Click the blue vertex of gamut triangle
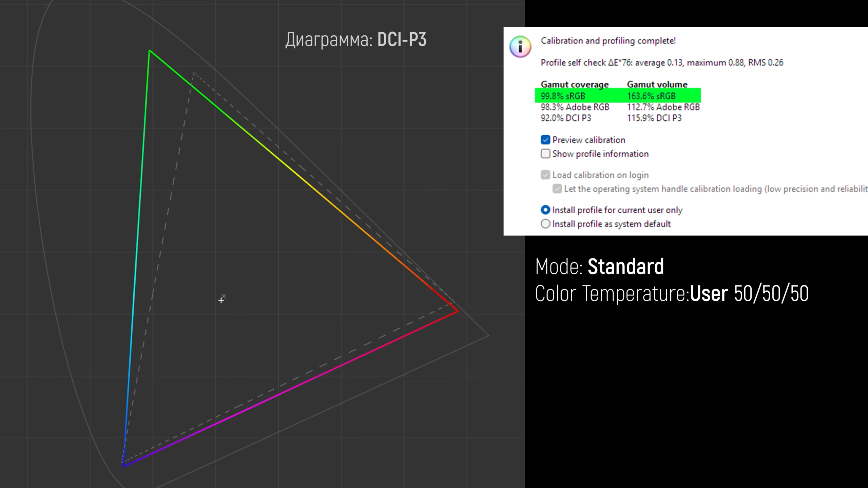Screen dimensions: 868x488 [x=124, y=466]
